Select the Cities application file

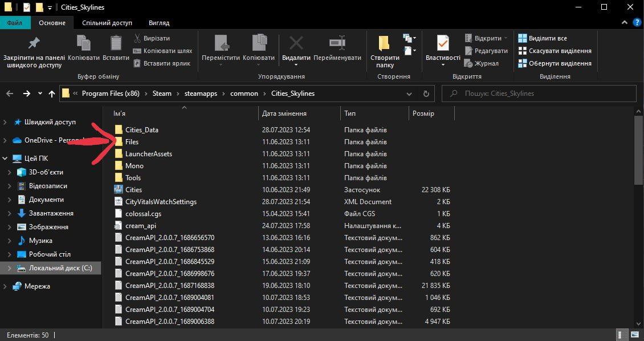(133, 190)
